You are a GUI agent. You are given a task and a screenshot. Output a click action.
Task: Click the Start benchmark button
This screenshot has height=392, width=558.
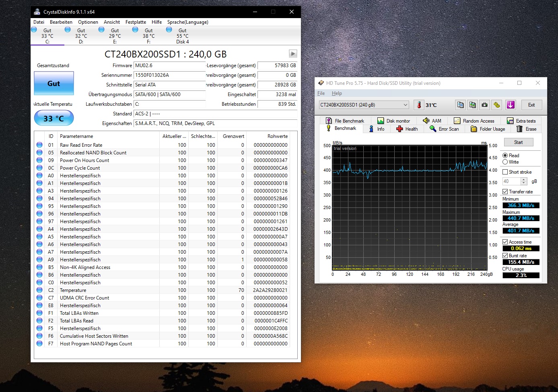tap(519, 142)
